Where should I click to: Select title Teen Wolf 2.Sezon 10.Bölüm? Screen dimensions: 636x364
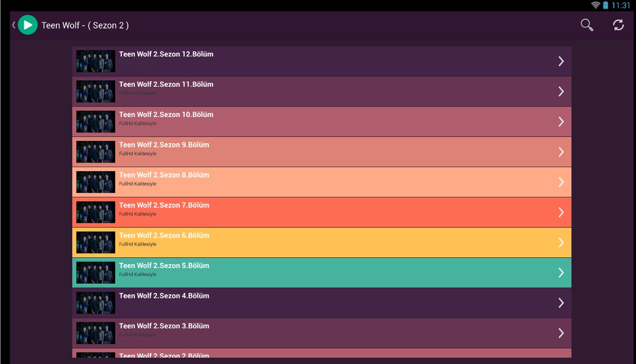pyautogui.click(x=166, y=115)
